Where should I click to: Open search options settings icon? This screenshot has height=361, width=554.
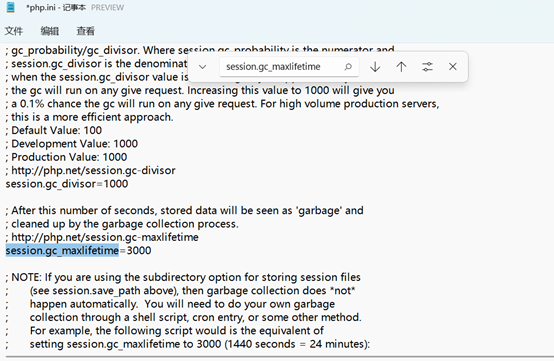pos(427,67)
